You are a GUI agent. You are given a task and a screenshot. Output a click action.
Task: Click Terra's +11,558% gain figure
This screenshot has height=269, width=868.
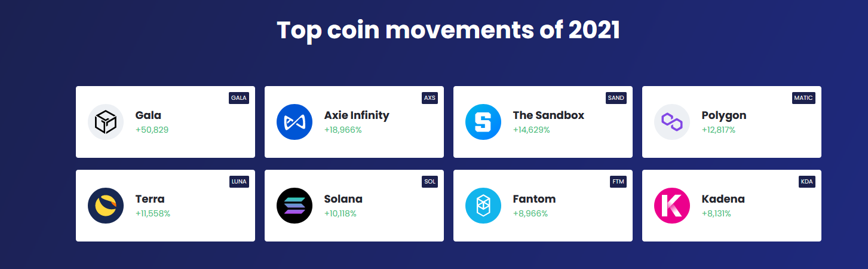point(153,213)
